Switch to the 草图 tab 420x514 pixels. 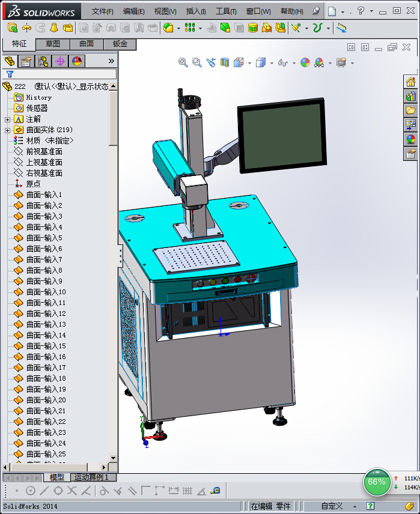point(53,44)
